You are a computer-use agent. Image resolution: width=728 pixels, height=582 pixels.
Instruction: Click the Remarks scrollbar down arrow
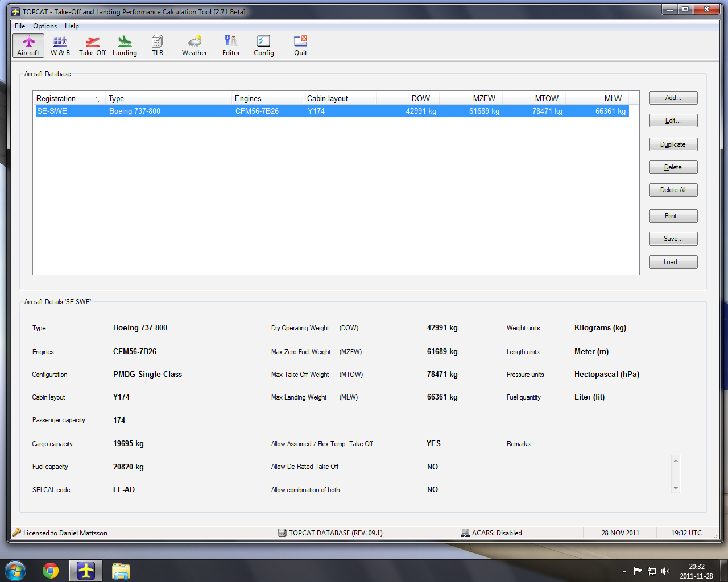pyautogui.click(x=676, y=488)
